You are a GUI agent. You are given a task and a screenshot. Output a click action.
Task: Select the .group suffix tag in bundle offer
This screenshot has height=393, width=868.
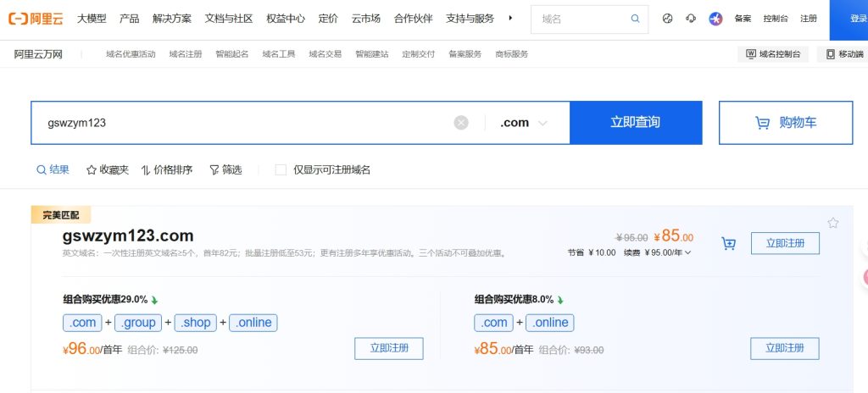[x=138, y=323]
